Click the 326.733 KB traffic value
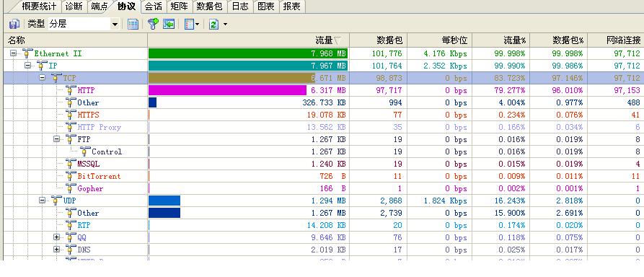 pyautogui.click(x=324, y=102)
